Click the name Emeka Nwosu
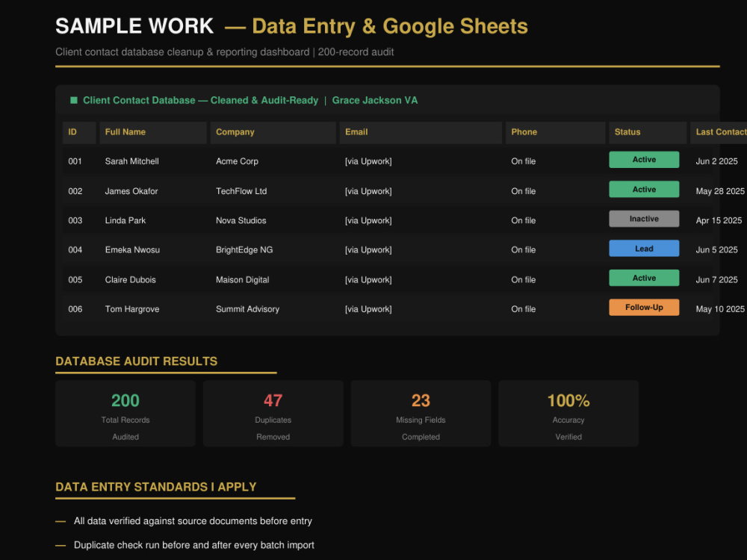747x560 pixels. [132, 250]
